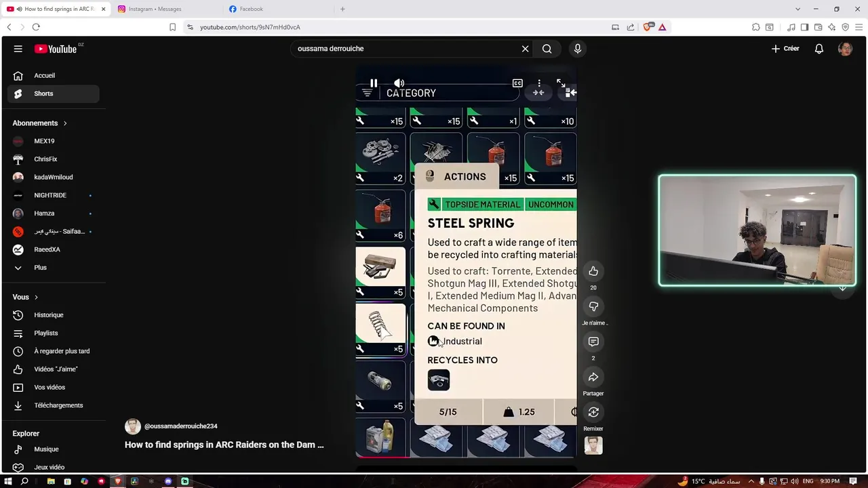Mute the Short's volume
The image size is (868, 488).
click(x=399, y=83)
